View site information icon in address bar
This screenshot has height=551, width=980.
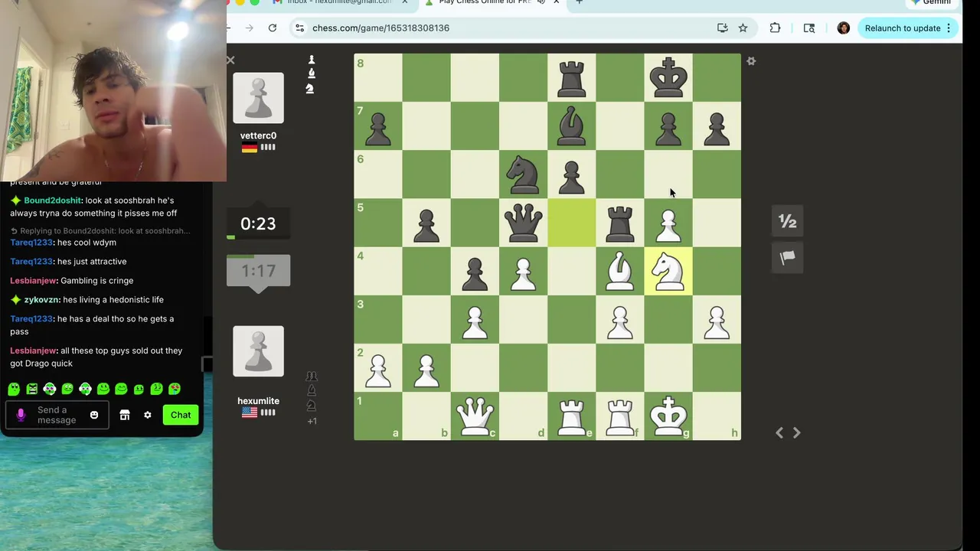[x=299, y=28]
